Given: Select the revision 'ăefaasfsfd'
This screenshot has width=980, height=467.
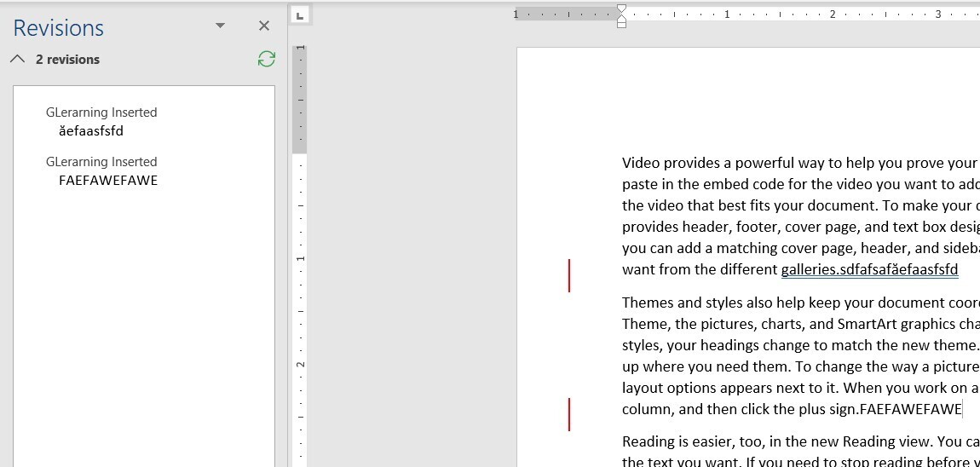Looking at the screenshot, I should coord(91,130).
